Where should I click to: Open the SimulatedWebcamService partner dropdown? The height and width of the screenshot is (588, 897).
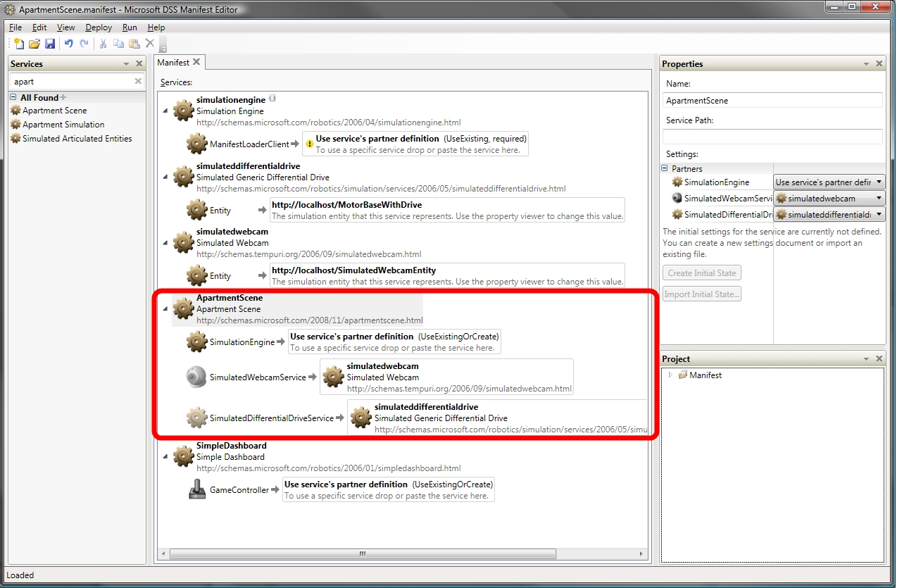click(879, 199)
